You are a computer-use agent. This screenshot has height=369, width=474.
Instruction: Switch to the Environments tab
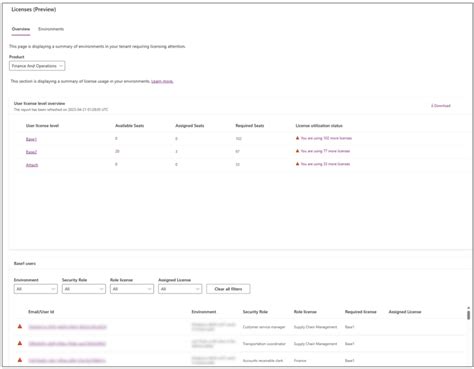[51, 29]
